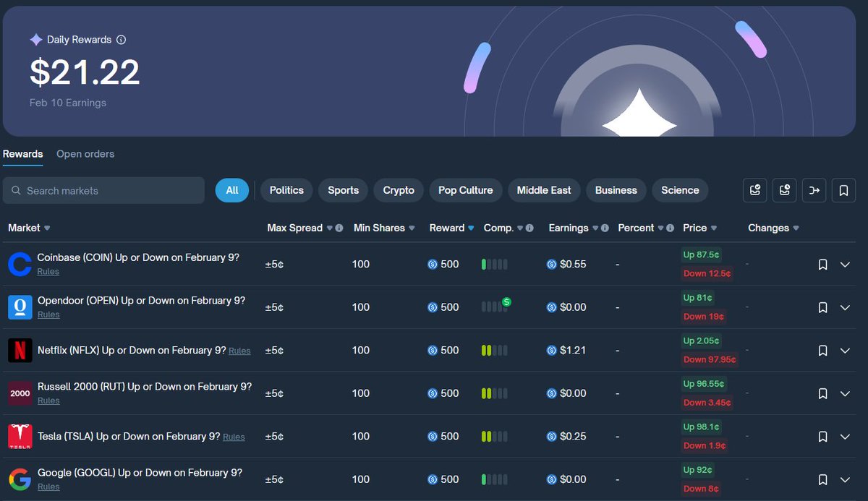Sort by the Min Shares column
The width and height of the screenshot is (868, 501).
384,228
